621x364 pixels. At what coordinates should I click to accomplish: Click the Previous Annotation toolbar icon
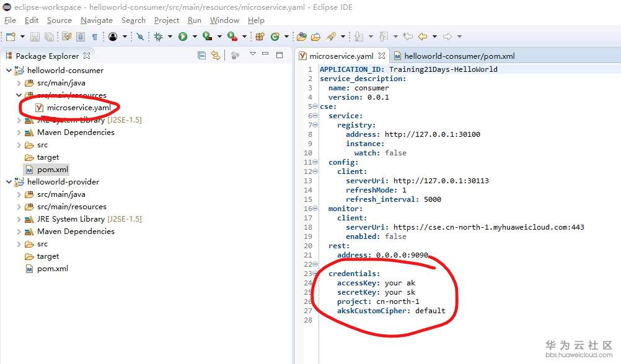(384, 37)
